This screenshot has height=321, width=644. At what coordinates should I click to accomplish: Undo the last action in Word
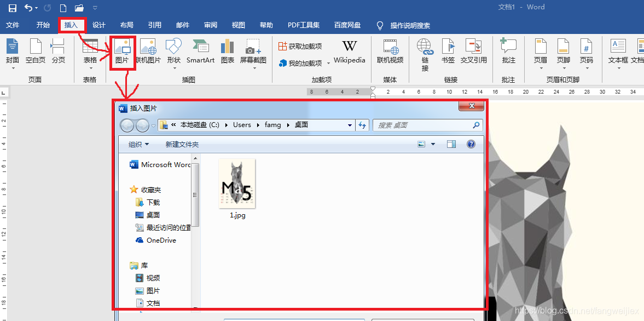point(28,8)
